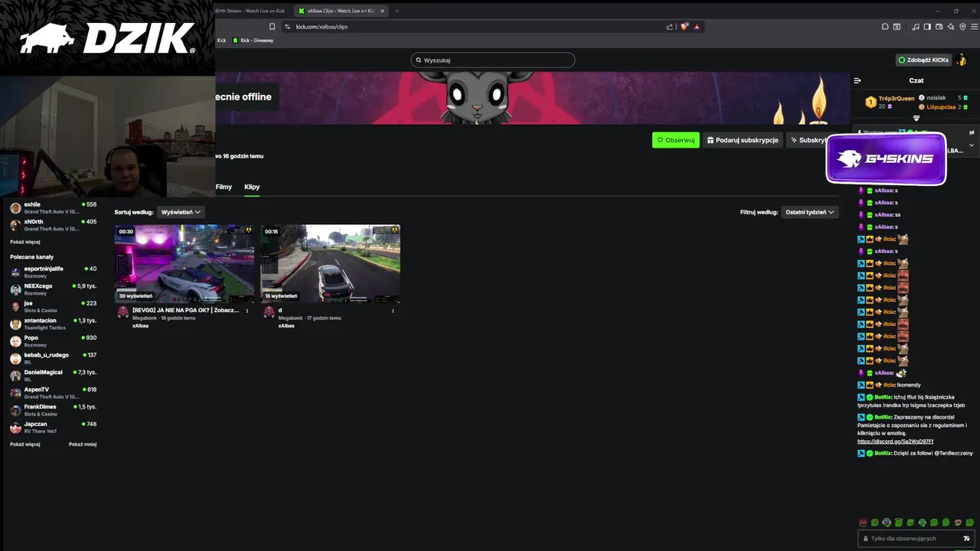This screenshot has height=551, width=980.
Task: Open xntentacion recommended channel
Action: click(54, 324)
